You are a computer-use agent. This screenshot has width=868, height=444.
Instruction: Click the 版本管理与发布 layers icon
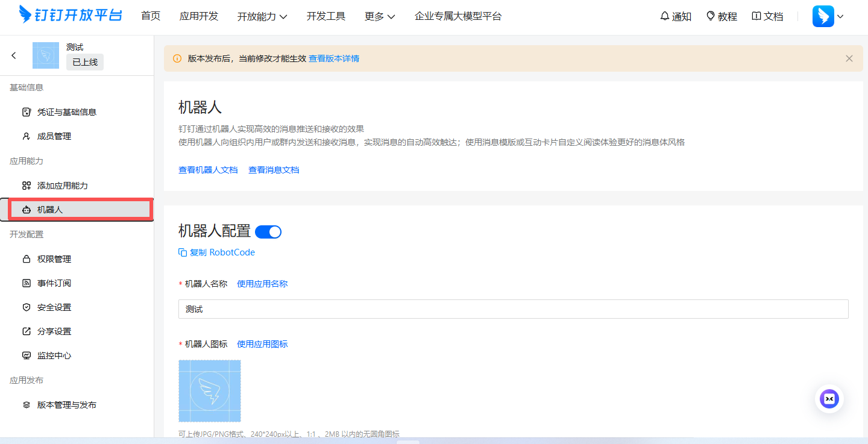click(26, 404)
